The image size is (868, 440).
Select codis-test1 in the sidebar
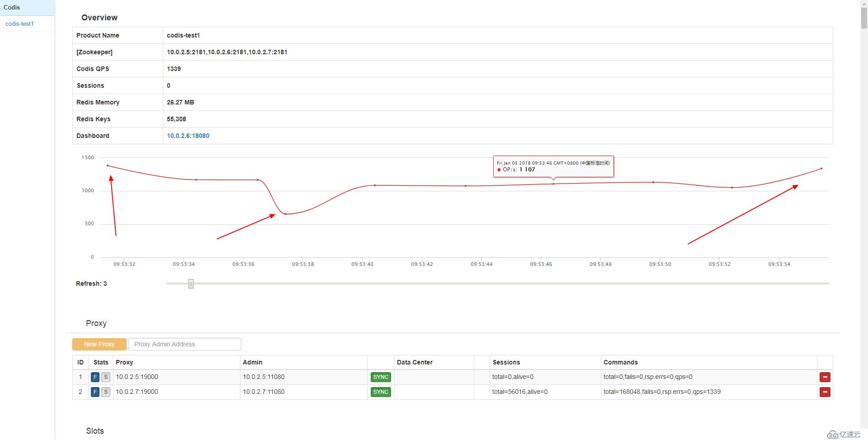click(19, 24)
